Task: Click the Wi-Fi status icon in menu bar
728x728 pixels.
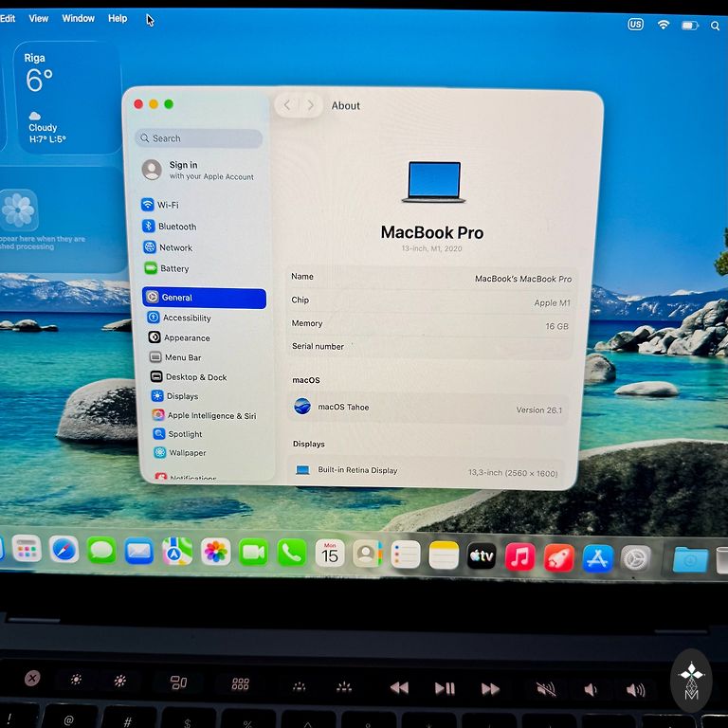Action: pos(664,25)
